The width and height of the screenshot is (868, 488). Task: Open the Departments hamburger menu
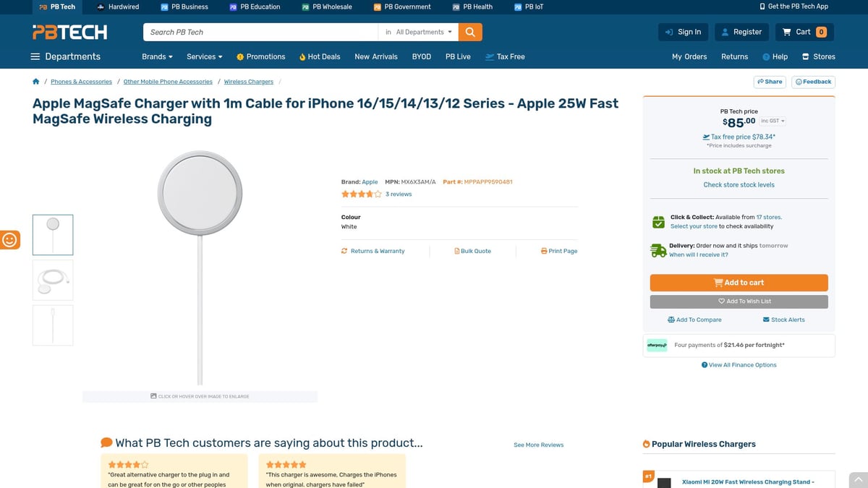35,56
